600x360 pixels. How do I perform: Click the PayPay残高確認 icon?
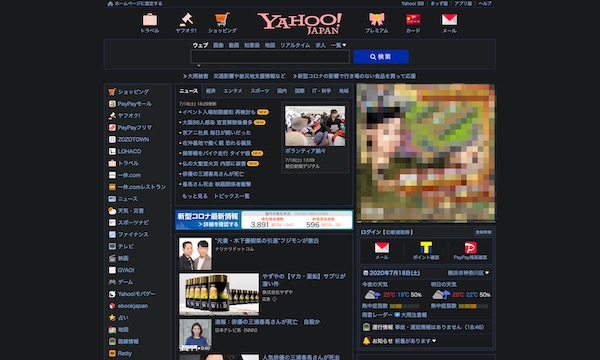(x=470, y=248)
